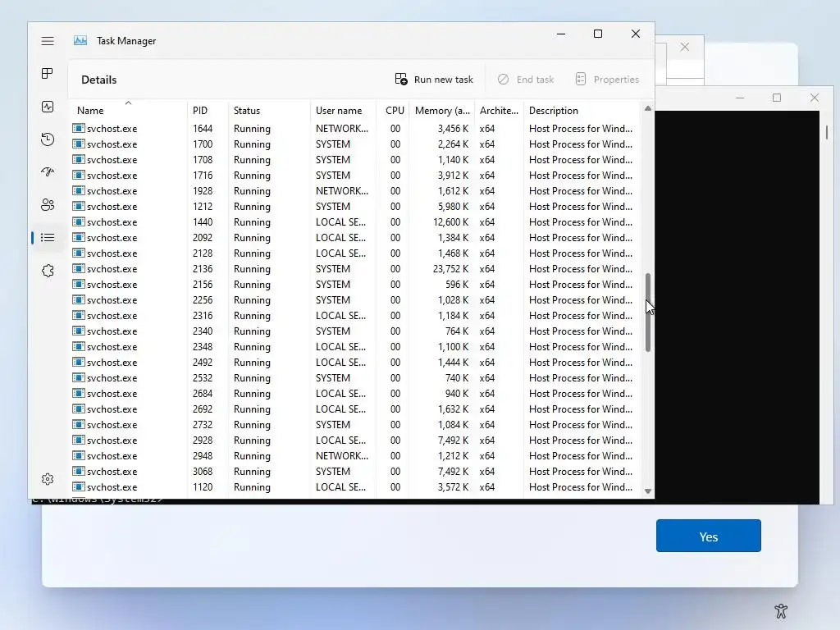Click LOCAL SE... user for PID 1440
The height and width of the screenshot is (630, 840).
click(340, 221)
